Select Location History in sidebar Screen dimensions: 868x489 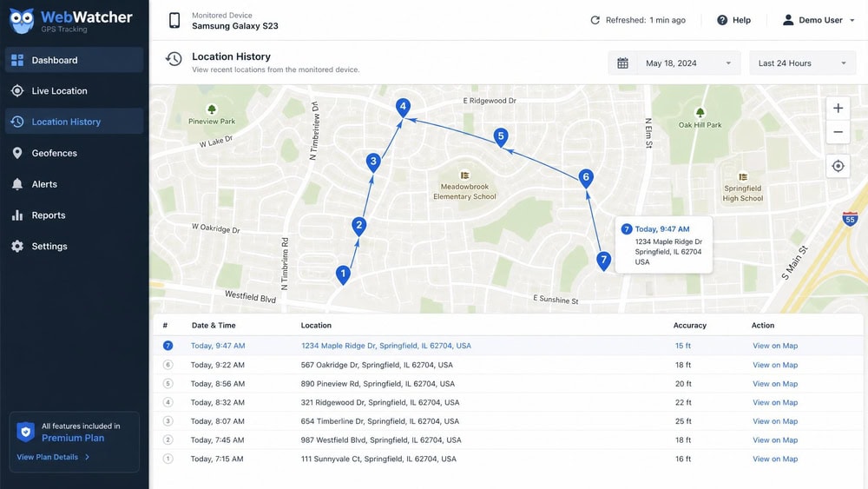click(74, 122)
